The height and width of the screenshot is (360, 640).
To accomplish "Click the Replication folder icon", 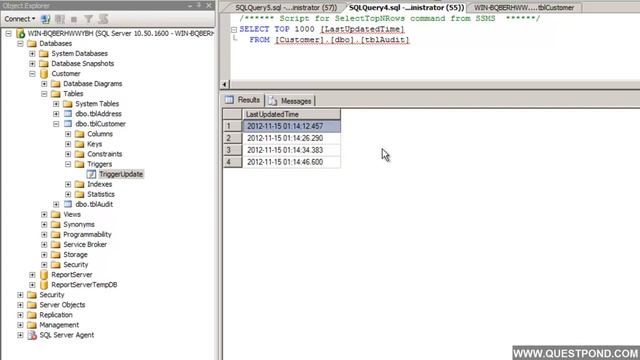I will tap(32, 315).
